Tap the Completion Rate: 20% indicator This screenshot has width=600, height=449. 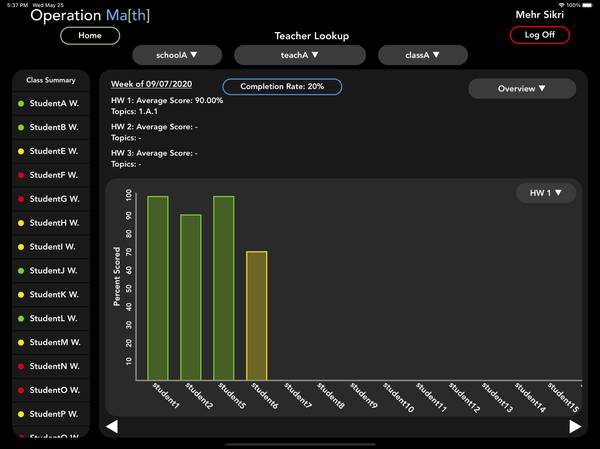(282, 87)
